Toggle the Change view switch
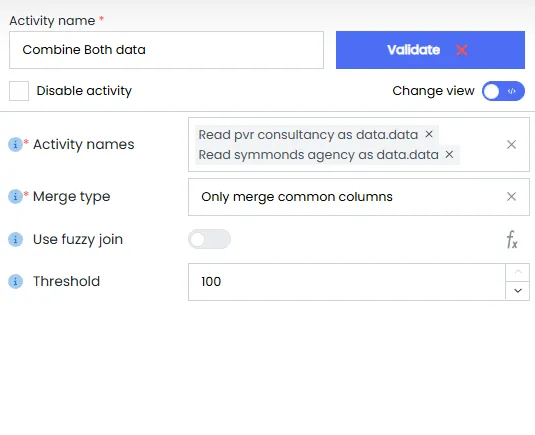 (503, 91)
